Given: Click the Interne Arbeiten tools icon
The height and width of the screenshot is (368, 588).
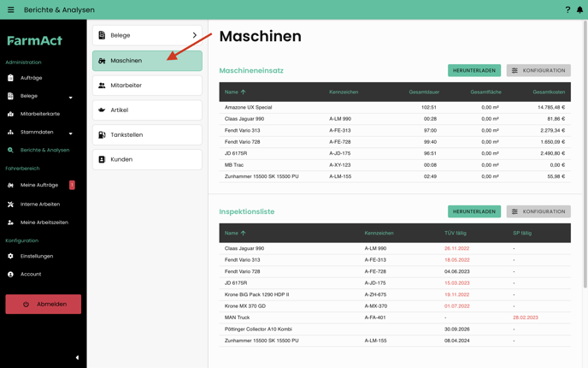Looking at the screenshot, I should 10,205.
